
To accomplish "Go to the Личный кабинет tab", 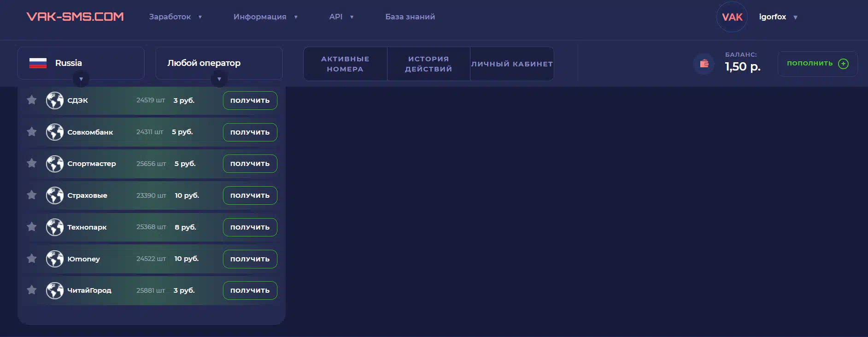I will pyautogui.click(x=512, y=64).
